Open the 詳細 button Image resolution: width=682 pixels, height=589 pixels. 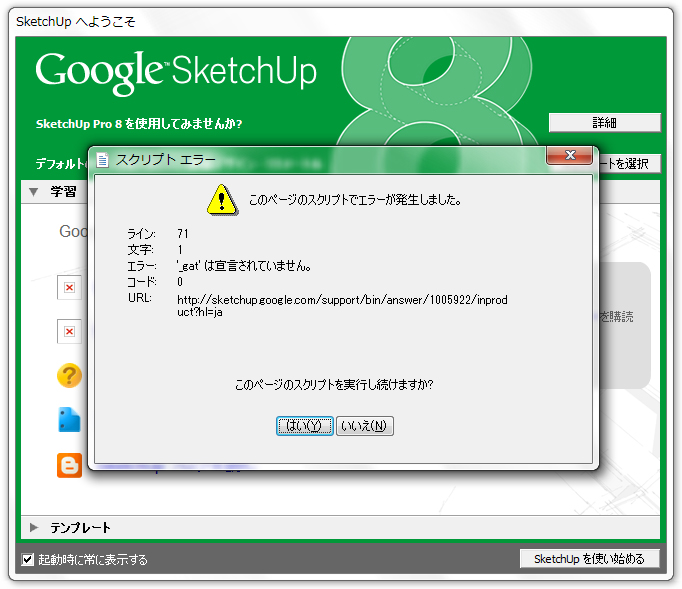click(604, 122)
